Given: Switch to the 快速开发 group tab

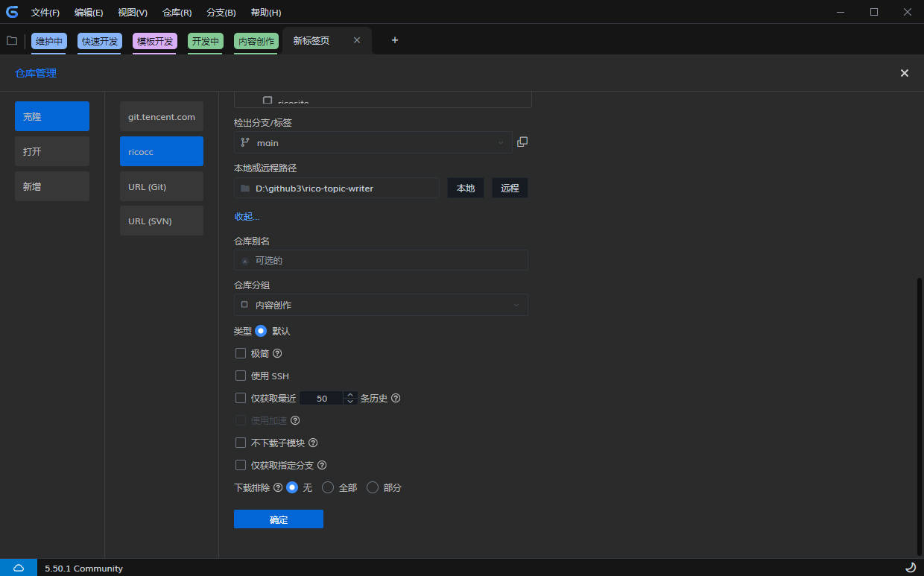Looking at the screenshot, I should (100, 41).
